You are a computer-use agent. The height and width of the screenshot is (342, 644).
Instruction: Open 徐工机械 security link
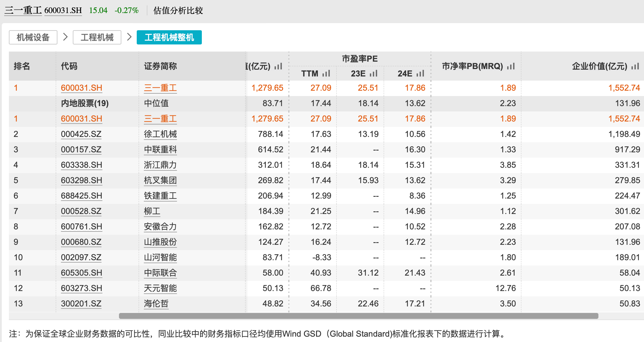160,134
